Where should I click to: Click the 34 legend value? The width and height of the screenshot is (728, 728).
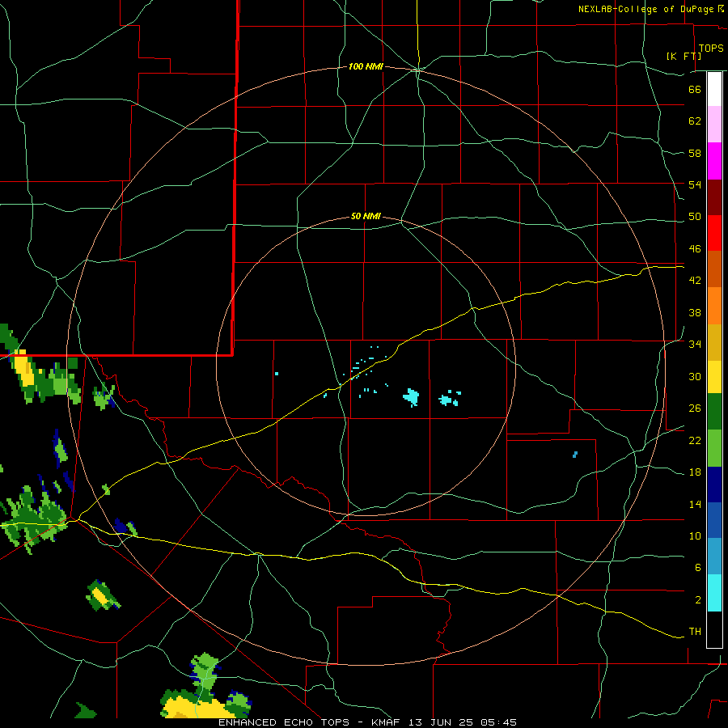pos(695,344)
